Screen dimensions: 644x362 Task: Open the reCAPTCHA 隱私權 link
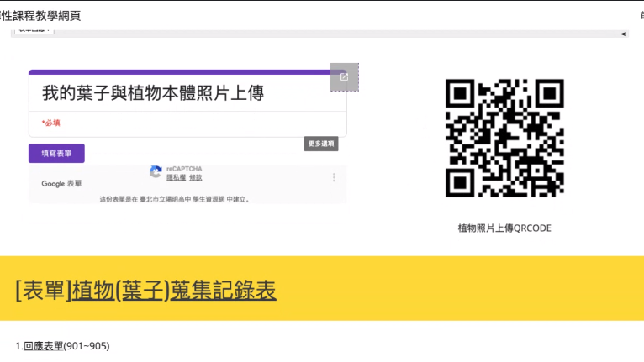point(177,177)
